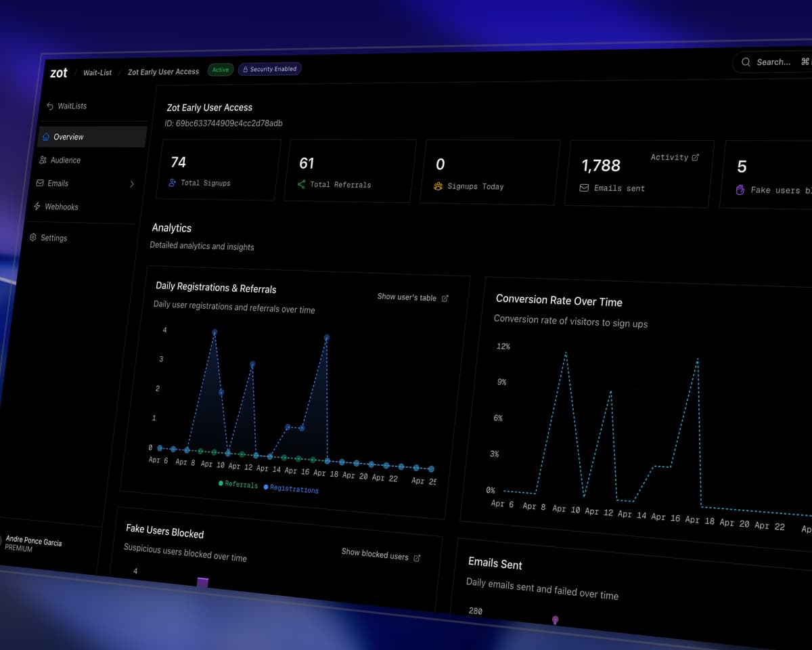Click the Apr 8 peak point on registrations chart
The width and height of the screenshot is (812, 650).
(215, 332)
